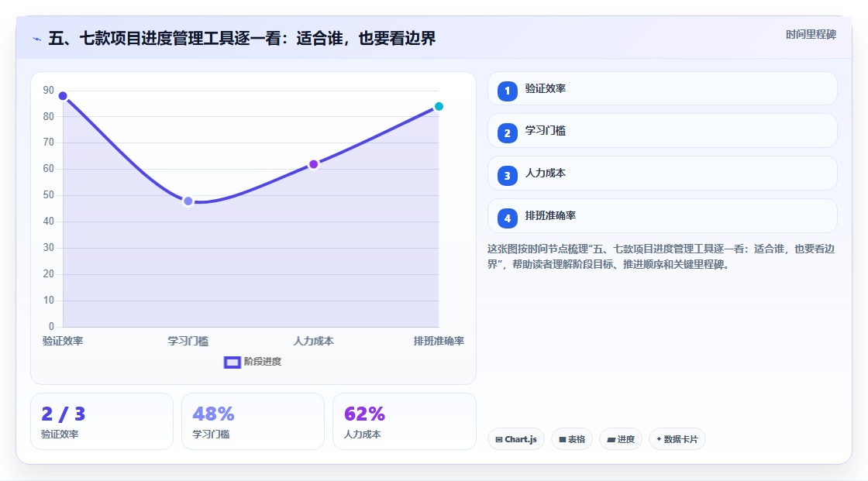Click the description paragraph starting 这张图按时间节点梳理
868x481 pixels.
pos(661,256)
